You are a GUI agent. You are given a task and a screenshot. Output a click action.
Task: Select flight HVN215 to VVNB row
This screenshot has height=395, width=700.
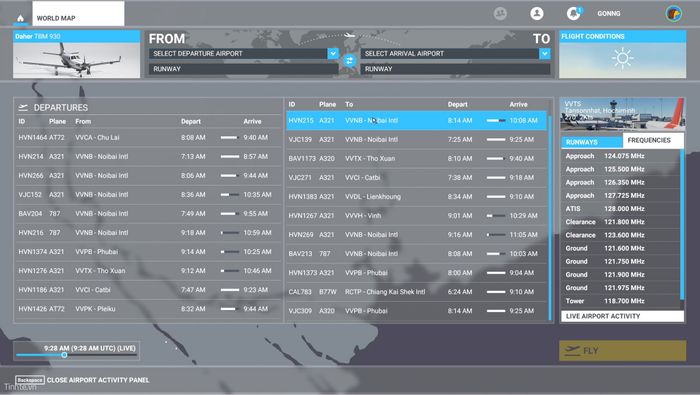click(x=416, y=121)
